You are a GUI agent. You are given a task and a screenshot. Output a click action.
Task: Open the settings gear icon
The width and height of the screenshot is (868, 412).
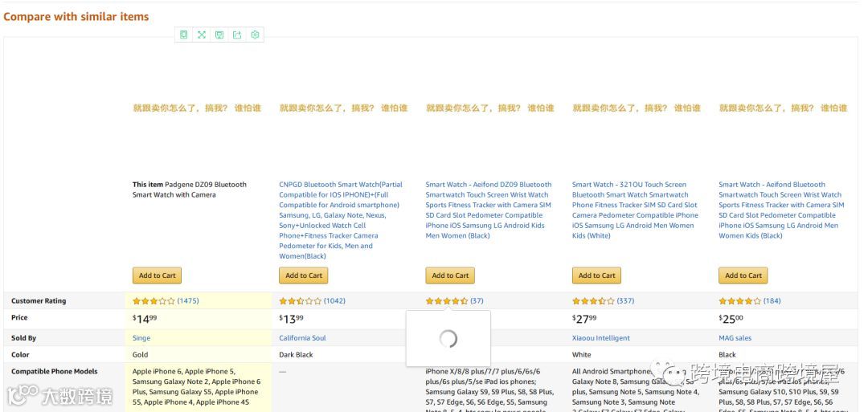[x=255, y=35]
